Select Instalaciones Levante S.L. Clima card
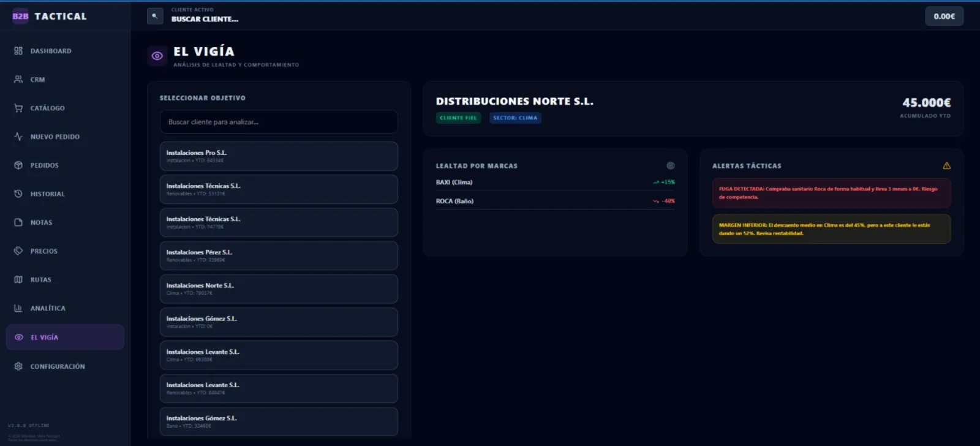 (279, 355)
